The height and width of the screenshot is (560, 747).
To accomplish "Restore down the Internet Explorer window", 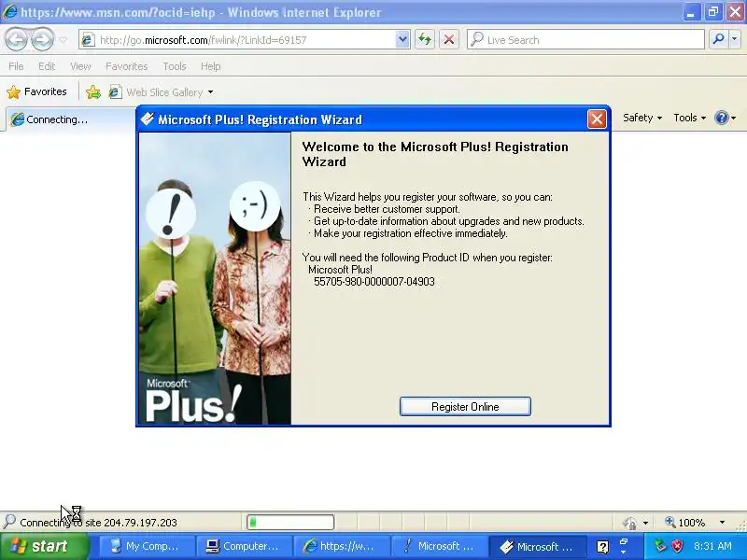I will (712, 12).
